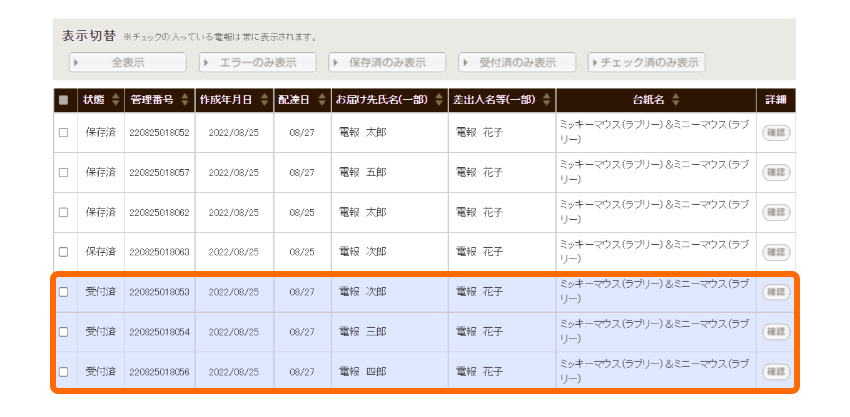Click 詳細 column header
This screenshot has width=850, height=417.
click(776, 100)
